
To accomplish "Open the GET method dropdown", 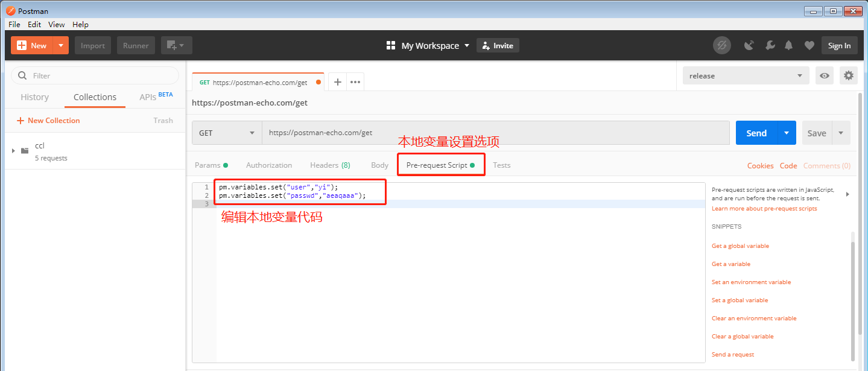I will click(227, 133).
